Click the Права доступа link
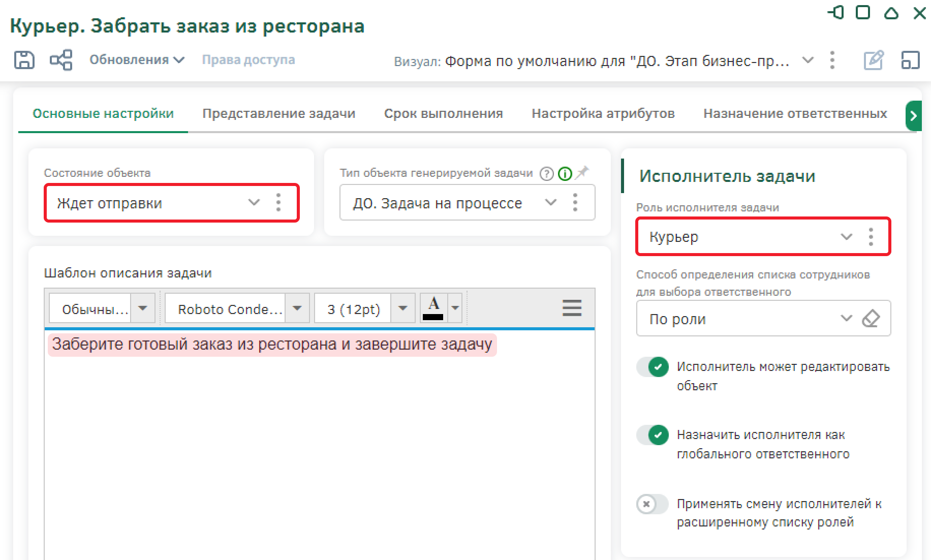The image size is (931, 560). pos(249,60)
